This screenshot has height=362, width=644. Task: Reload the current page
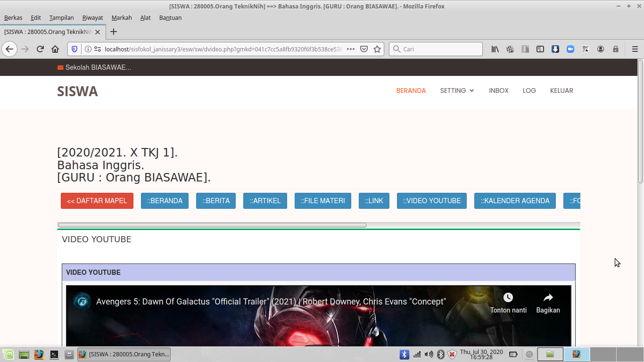(x=40, y=49)
